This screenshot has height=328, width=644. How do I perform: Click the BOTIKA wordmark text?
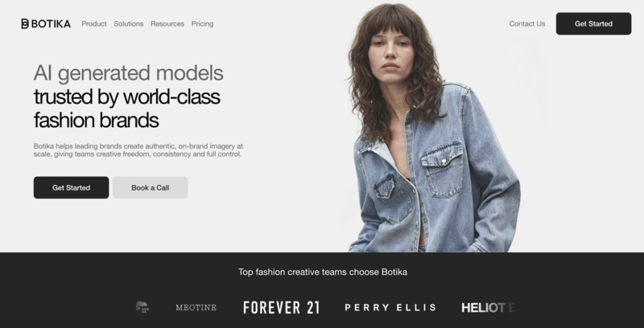click(51, 24)
